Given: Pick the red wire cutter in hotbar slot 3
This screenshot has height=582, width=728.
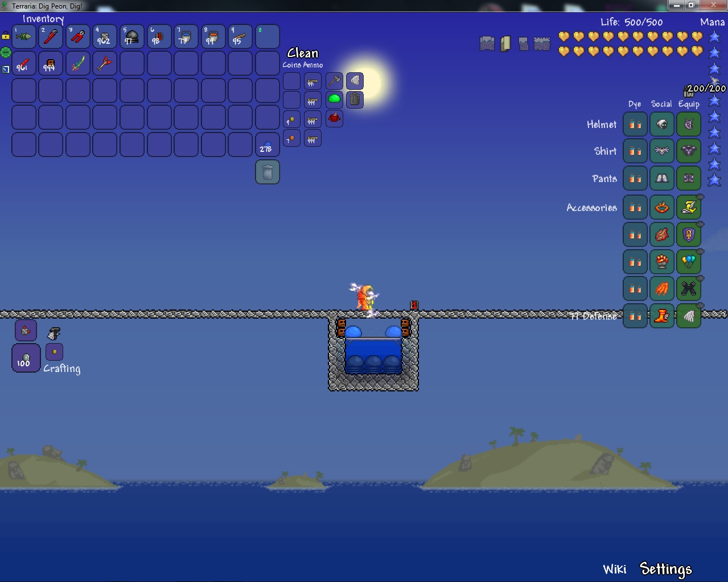Looking at the screenshot, I should coord(78,36).
